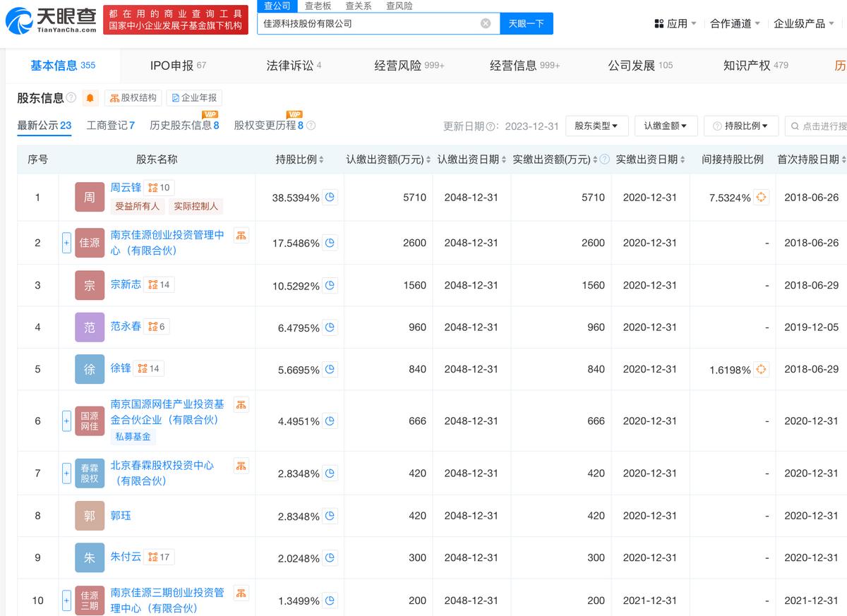Open the 法律诉讼 4 tab
Screen dimensions: 847x616
pyautogui.click(x=294, y=66)
